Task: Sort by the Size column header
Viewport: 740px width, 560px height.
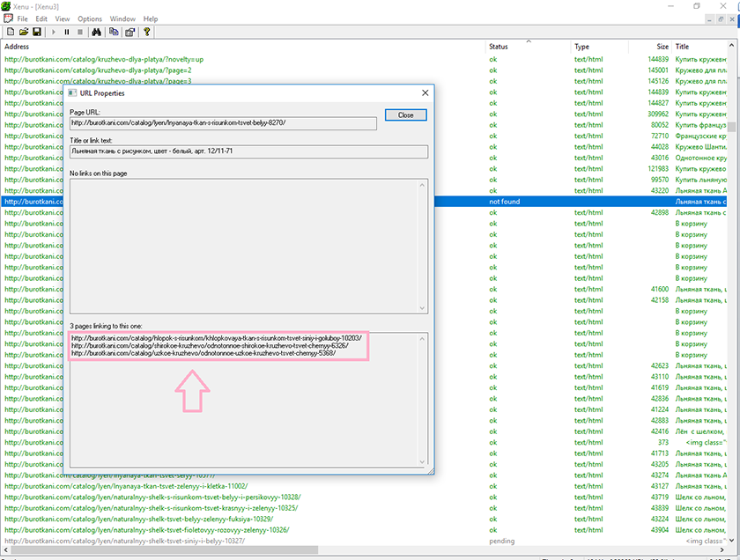Action: 650,47
